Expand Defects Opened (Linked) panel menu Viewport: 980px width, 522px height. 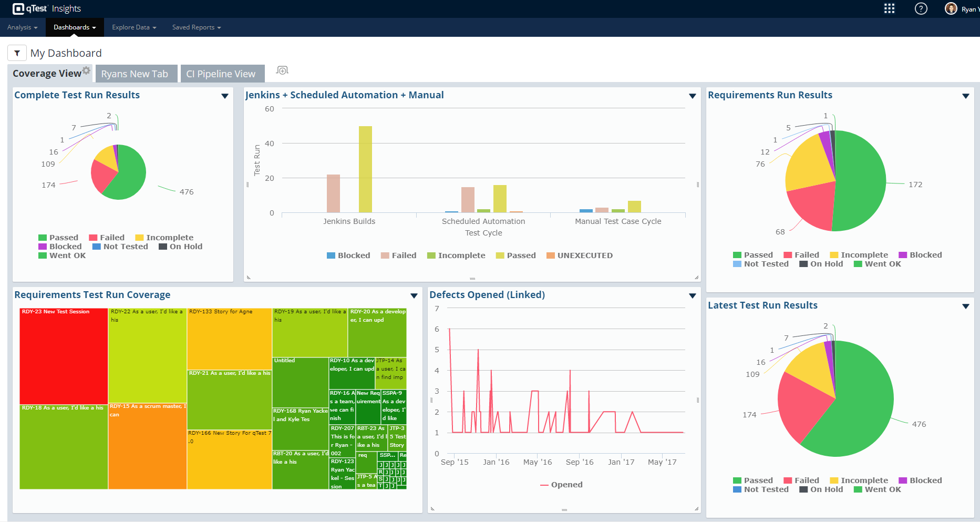pyautogui.click(x=692, y=295)
